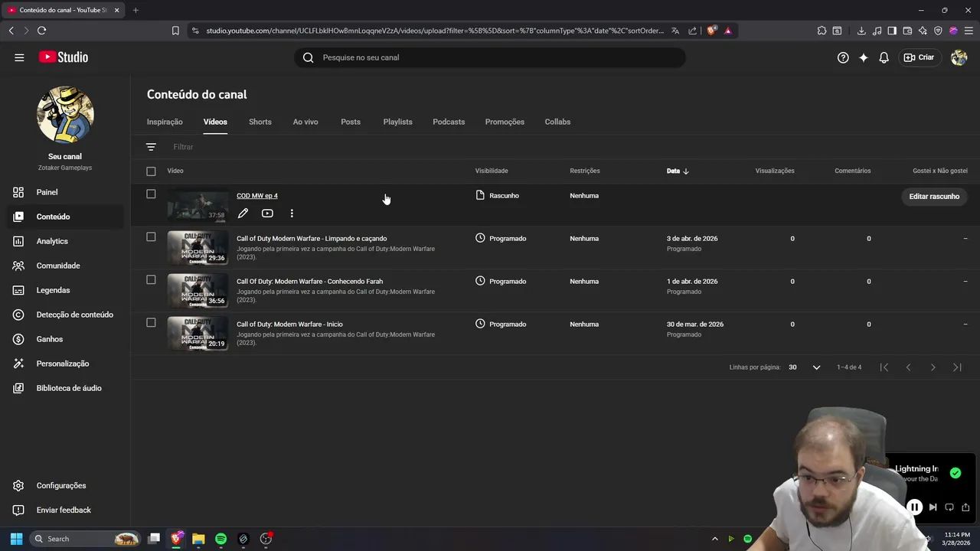Screen dimensions: 980x551
Task: Reload the page
Action: pos(41,31)
